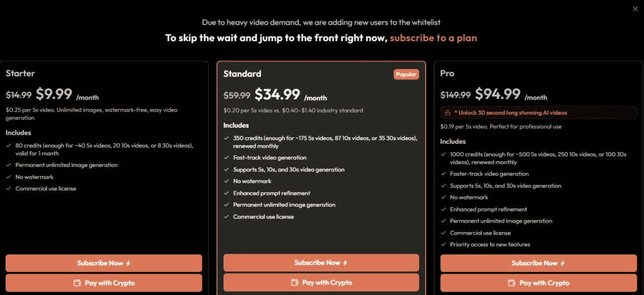The width and height of the screenshot is (644, 295).
Task: Click wallet icon on Starter crypto button
Action: [77, 283]
